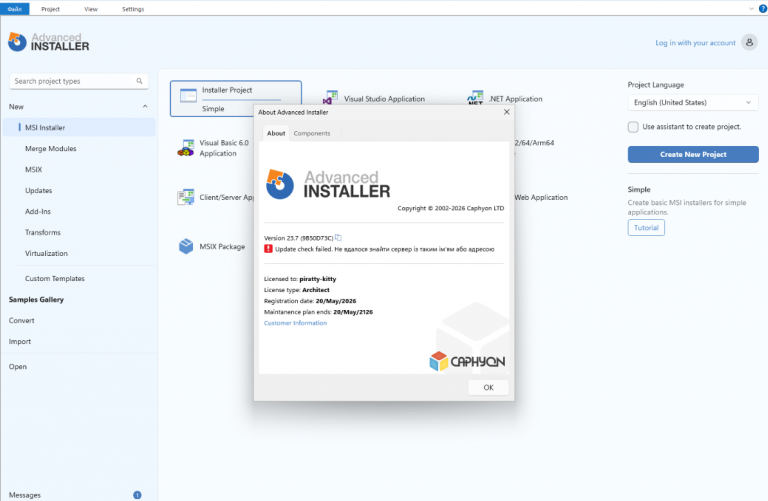Viewport: 768px width, 501px height.
Task: Click Log in with your account
Action: point(695,43)
